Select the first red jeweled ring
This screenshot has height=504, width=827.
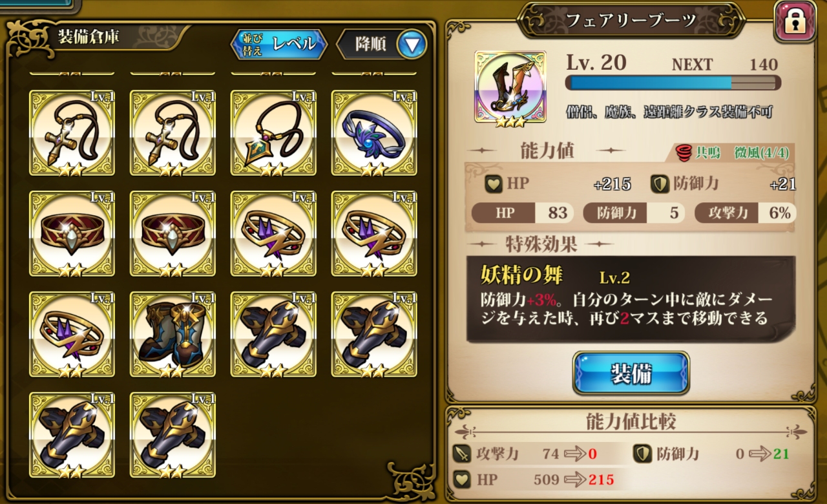point(72,234)
